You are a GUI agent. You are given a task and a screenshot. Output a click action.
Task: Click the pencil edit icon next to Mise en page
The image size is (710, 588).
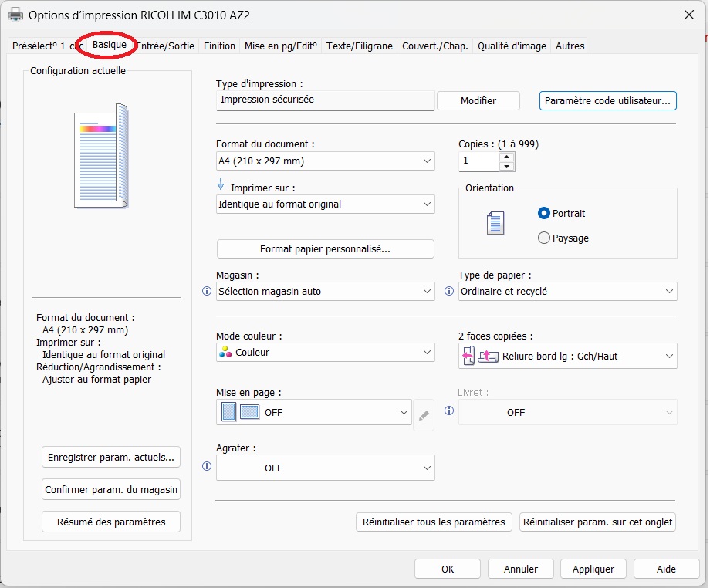coord(424,415)
